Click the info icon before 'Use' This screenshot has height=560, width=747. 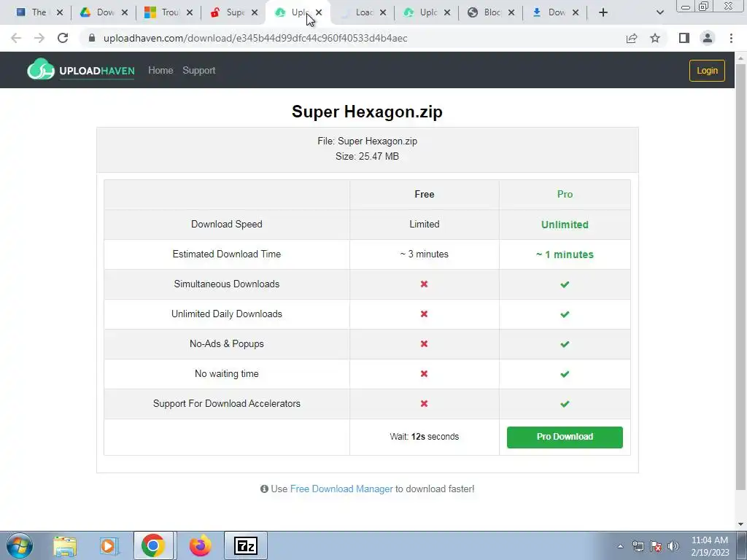point(264,489)
